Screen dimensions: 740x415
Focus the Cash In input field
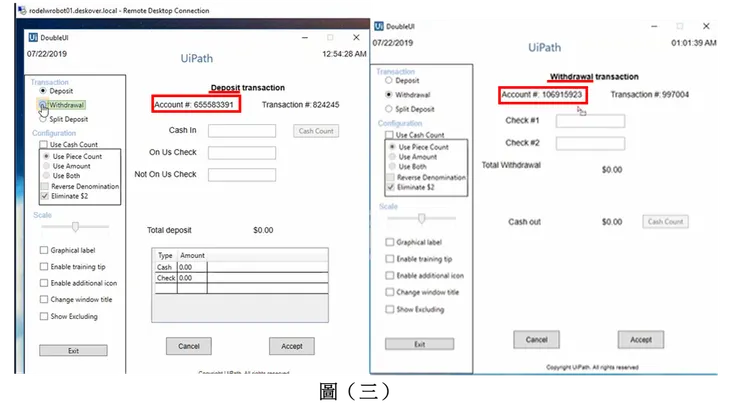click(242, 131)
